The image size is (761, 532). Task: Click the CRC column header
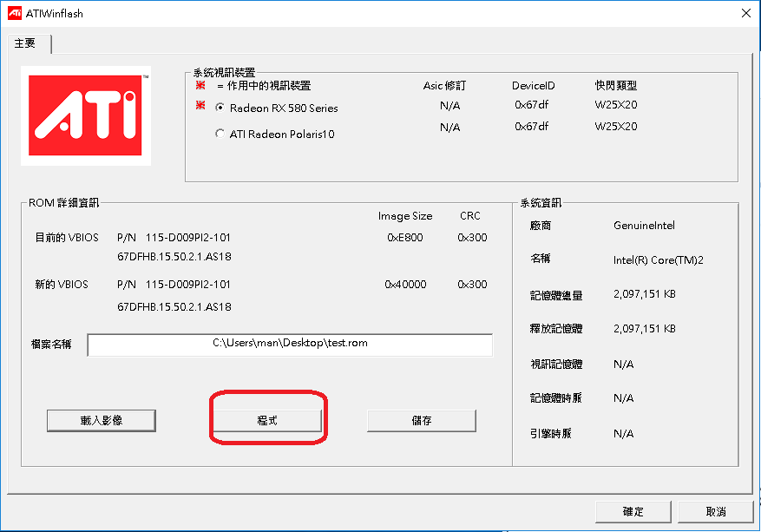point(469,216)
